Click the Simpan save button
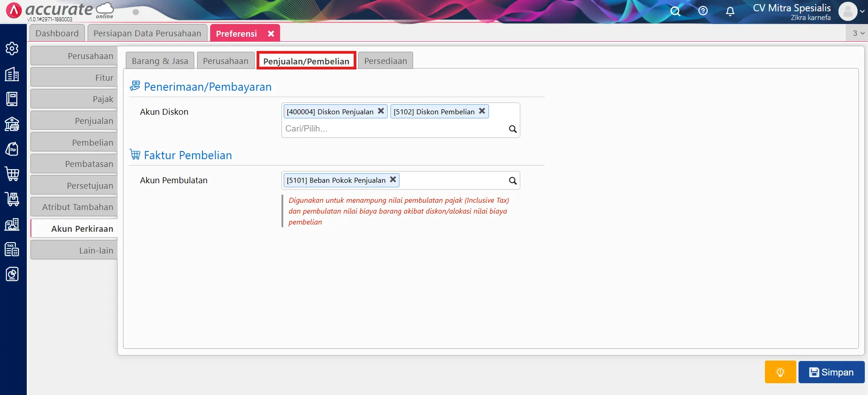The image size is (868, 395). 831,372
